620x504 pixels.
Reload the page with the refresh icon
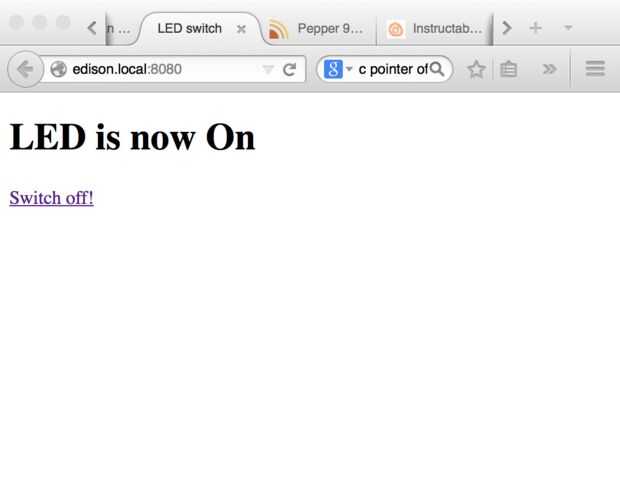tap(289, 69)
